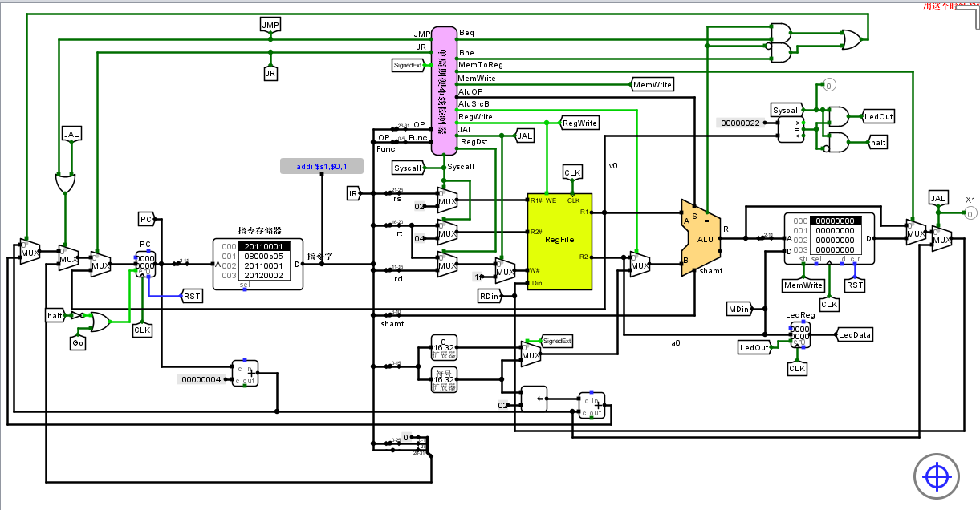Select the LedReg register component

pyautogui.click(x=800, y=334)
